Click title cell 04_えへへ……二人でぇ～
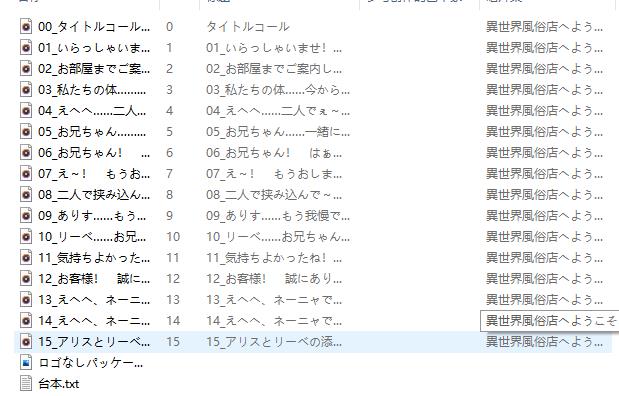Image resolution: width=619 pixels, height=396 pixels. 278,111
